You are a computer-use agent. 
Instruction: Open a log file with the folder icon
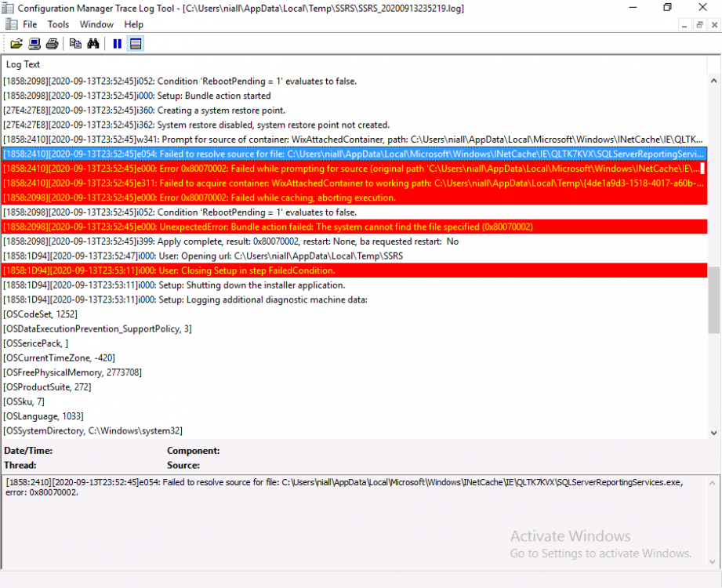click(16, 44)
